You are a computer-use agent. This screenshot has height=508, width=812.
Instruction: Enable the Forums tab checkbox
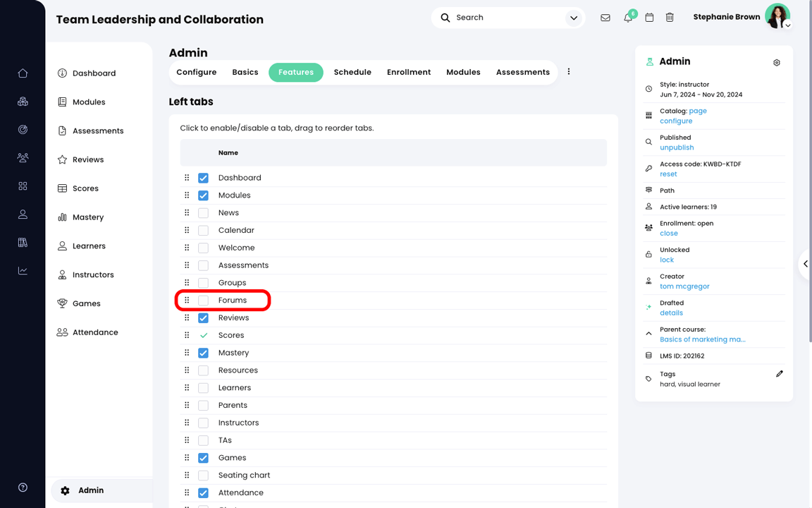pyautogui.click(x=203, y=301)
